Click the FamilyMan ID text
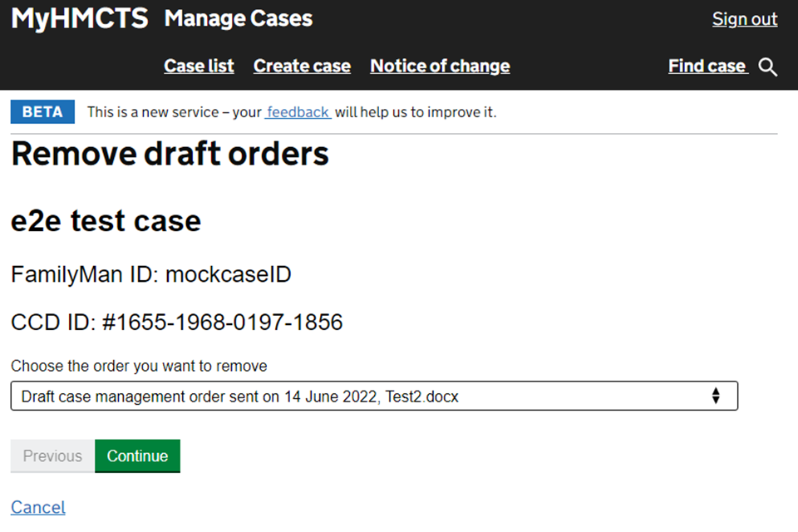This screenshot has width=798, height=532. tap(150, 274)
